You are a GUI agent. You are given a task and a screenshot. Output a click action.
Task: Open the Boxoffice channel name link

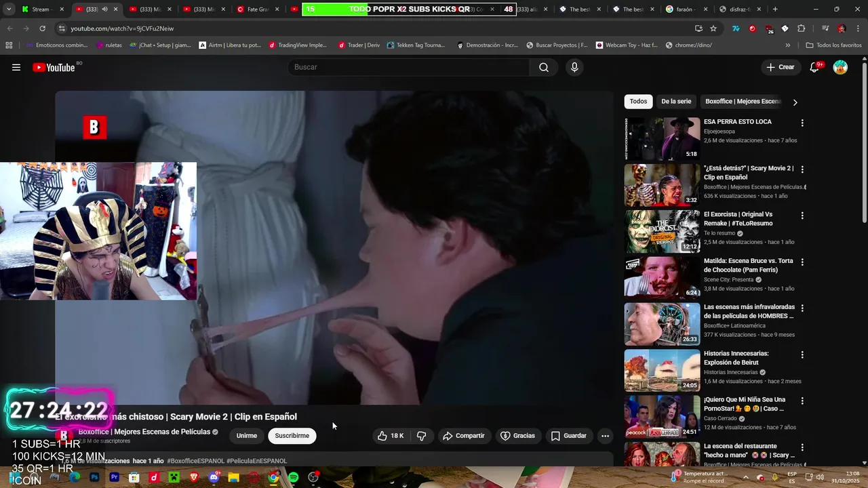[x=144, y=432]
